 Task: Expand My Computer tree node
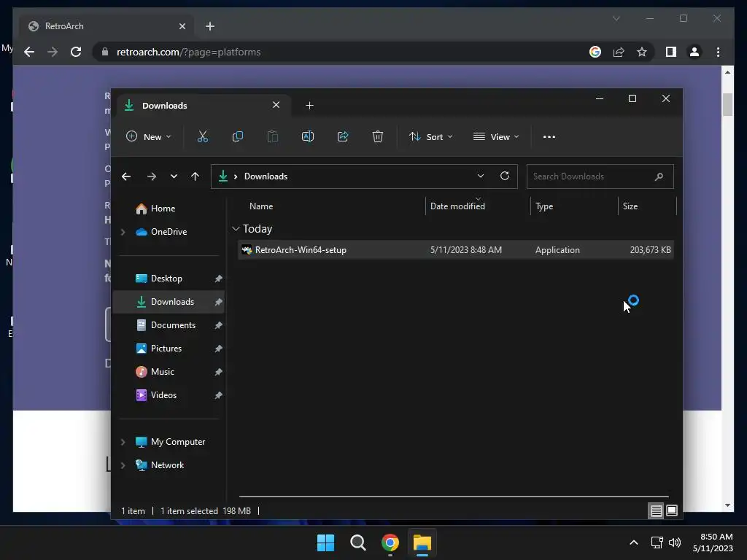(123, 442)
